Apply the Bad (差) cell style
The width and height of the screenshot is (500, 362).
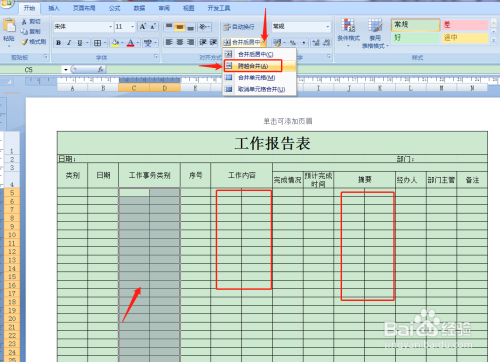click(465, 25)
